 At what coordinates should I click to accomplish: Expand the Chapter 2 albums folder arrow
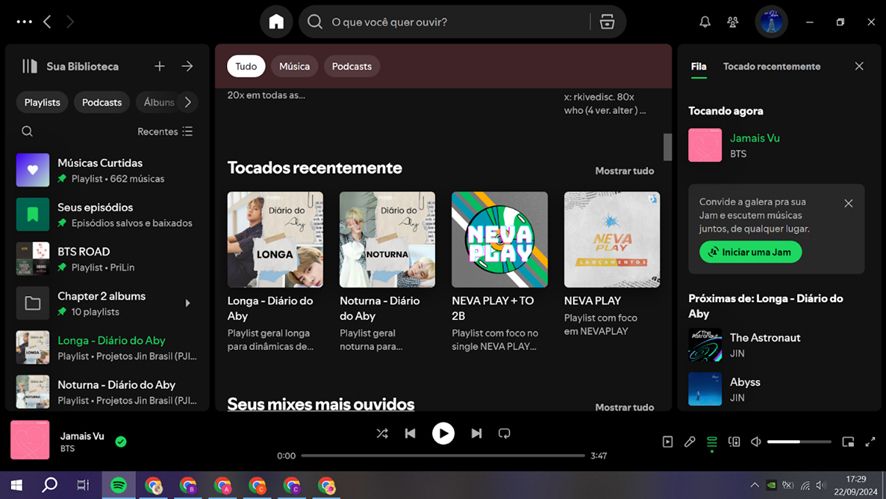point(188,303)
